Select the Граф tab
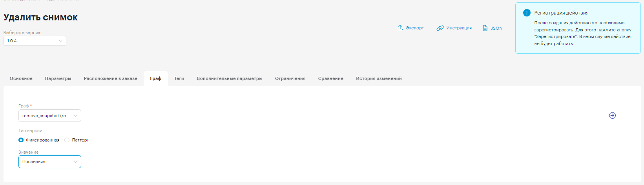 [x=156, y=78]
